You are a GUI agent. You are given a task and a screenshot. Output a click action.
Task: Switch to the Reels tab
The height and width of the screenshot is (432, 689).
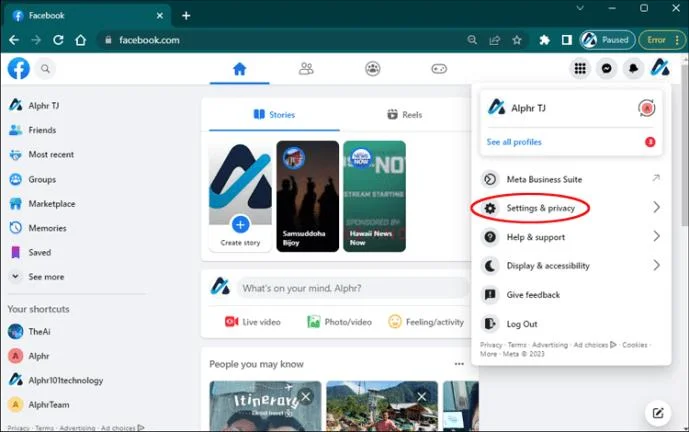click(405, 115)
